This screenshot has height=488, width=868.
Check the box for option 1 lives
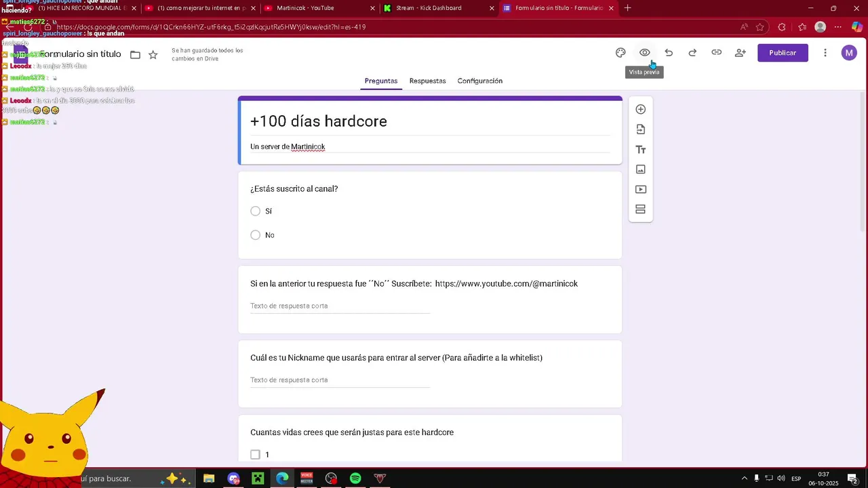pos(255,455)
